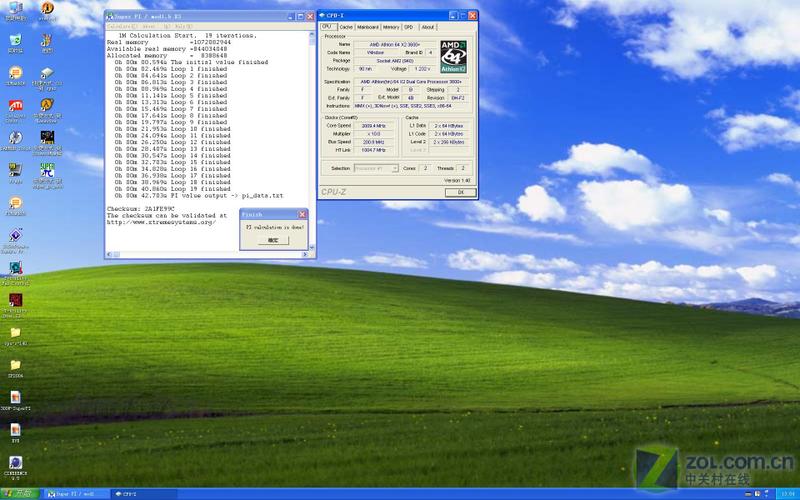Click the Code Name value 'Windsor'

376,53
